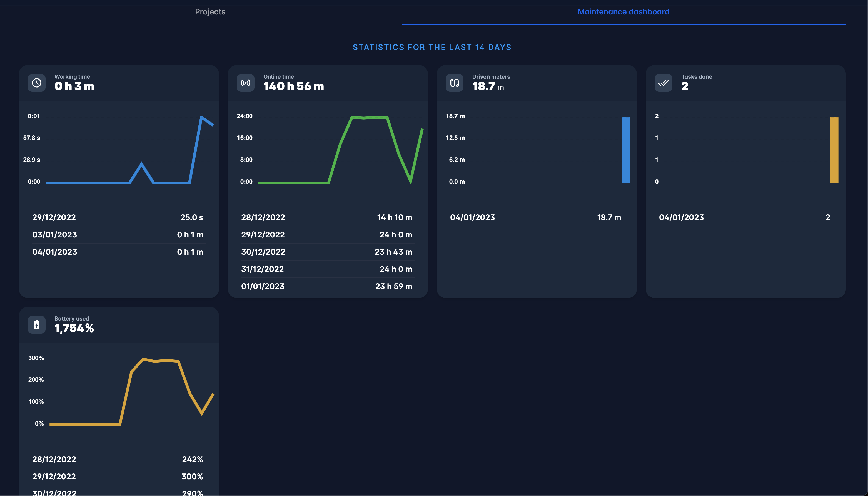The image size is (868, 496).
Task: Click the 1,754% battery total
Action: click(74, 328)
